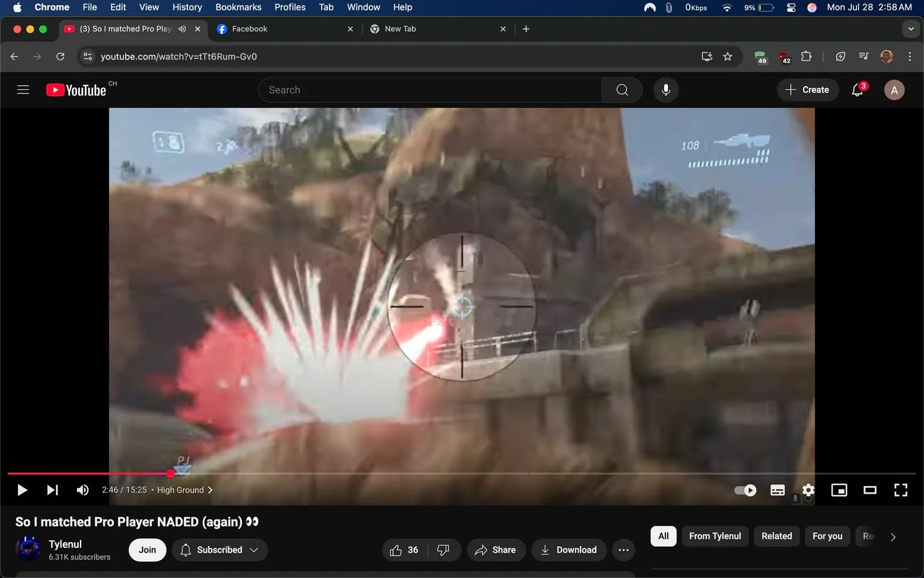This screenshot has width=924, height=578.
Task: Install app icon in address bar
Action: click(x=707, y=57)
